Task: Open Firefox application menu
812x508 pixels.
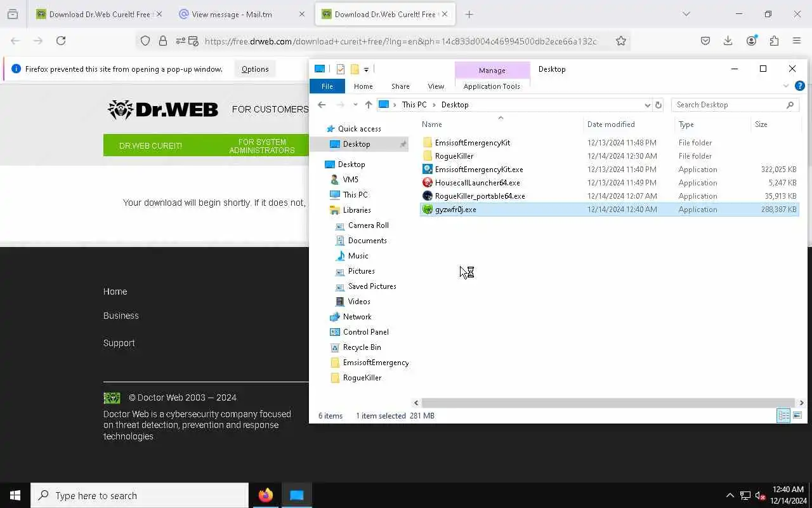Action: pos(797,41)
